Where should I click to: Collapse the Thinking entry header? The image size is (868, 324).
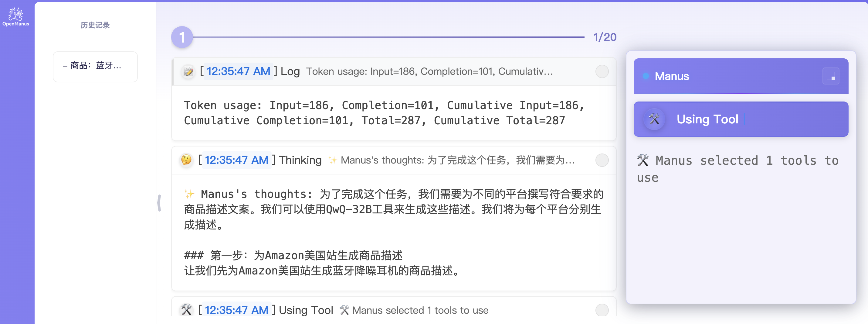pos(394,160)
